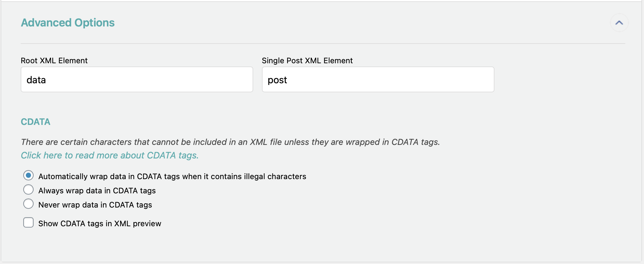The height and width of the screenshot is (264, 644).
Task: Click the Root XML Element label
Action: (x=54, y=60)
